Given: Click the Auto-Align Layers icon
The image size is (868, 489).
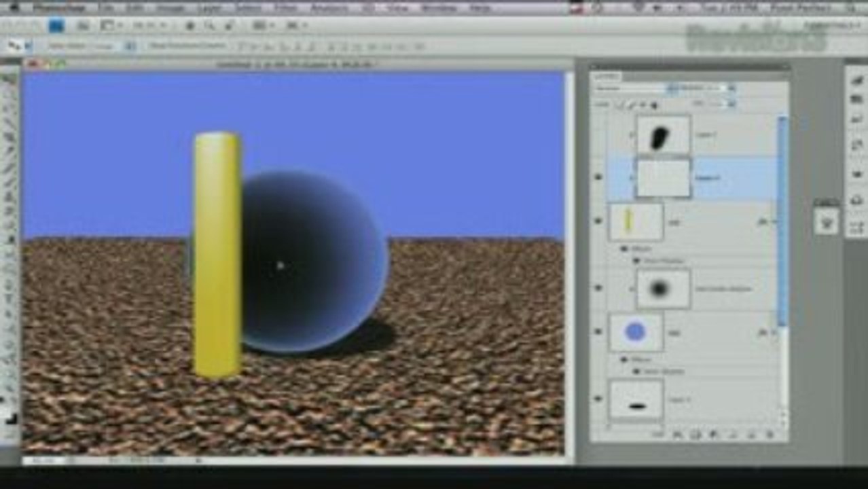Looking at the screenshot, I should pyautogui.click(x=420, y=46).
